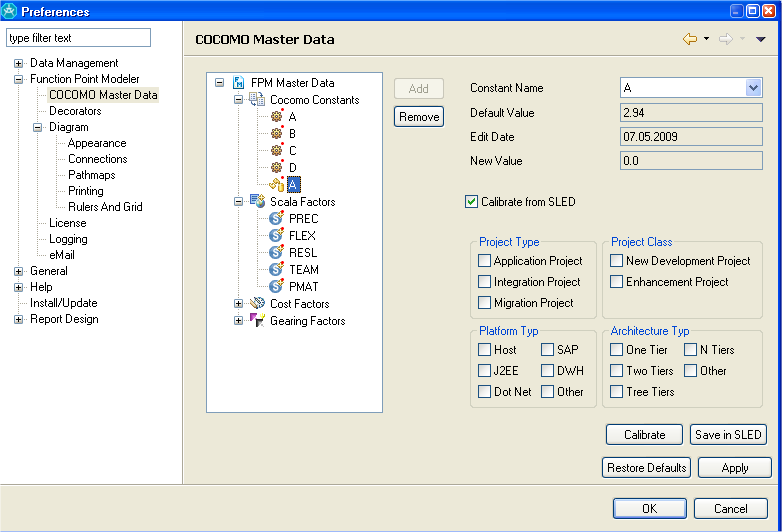Image resolution: width=782 pixels, height=532 pixels.
Task: Click gear icon of constant B
Action: coord(277,133)
